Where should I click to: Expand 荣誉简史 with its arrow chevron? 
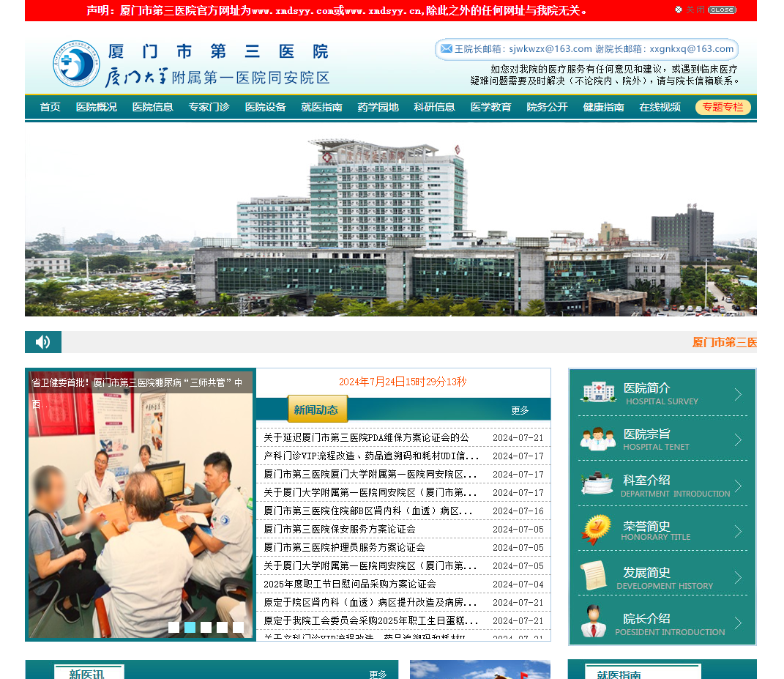pyautogui.click(x=738, y=531)
